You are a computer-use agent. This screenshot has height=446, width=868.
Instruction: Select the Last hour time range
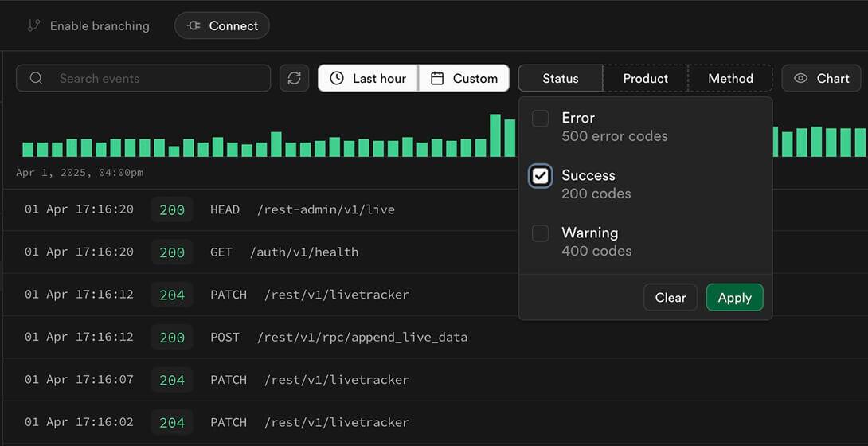coord(368,79)
